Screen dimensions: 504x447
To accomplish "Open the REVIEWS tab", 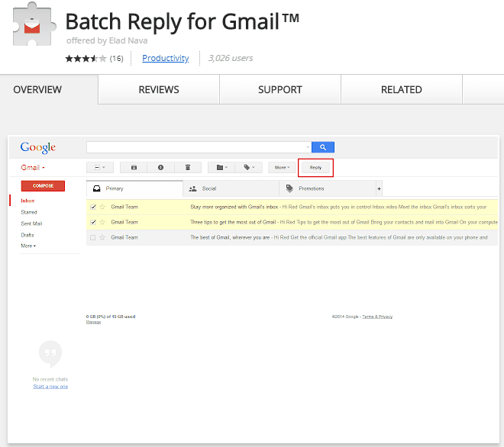I will click(x=159, y=89).
